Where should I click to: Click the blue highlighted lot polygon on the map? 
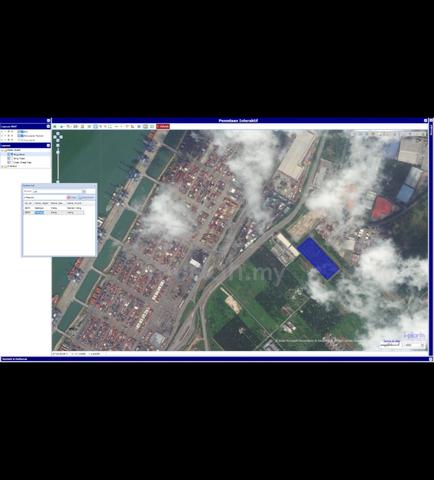(x=318, y=257)
